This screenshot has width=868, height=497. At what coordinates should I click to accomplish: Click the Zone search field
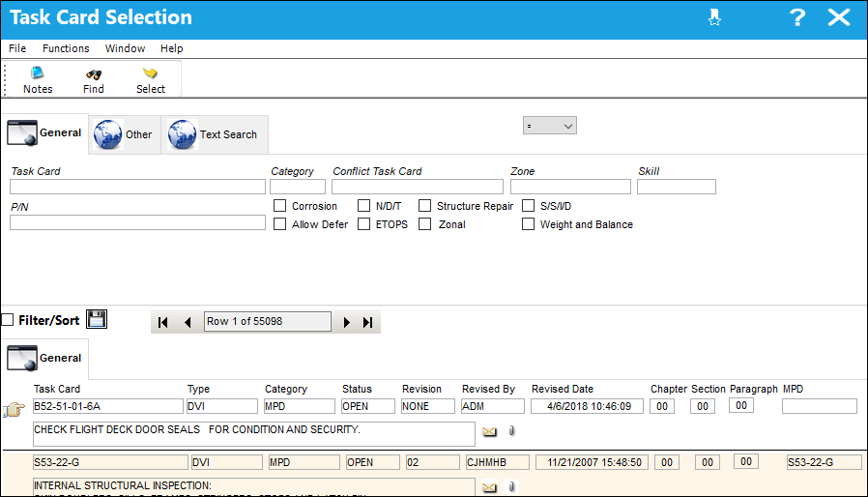(x=570, y=187)
